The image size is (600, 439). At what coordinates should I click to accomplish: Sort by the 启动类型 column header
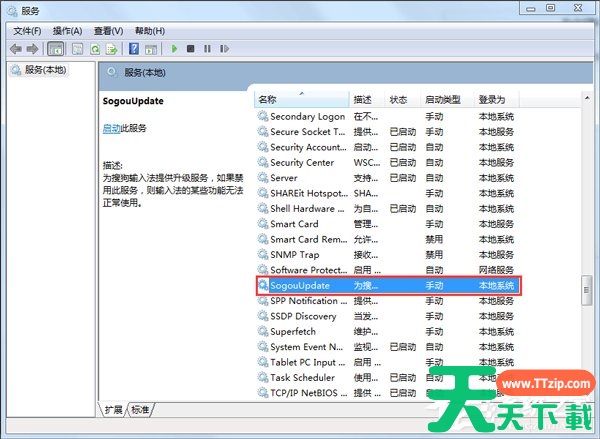(447, 100)
